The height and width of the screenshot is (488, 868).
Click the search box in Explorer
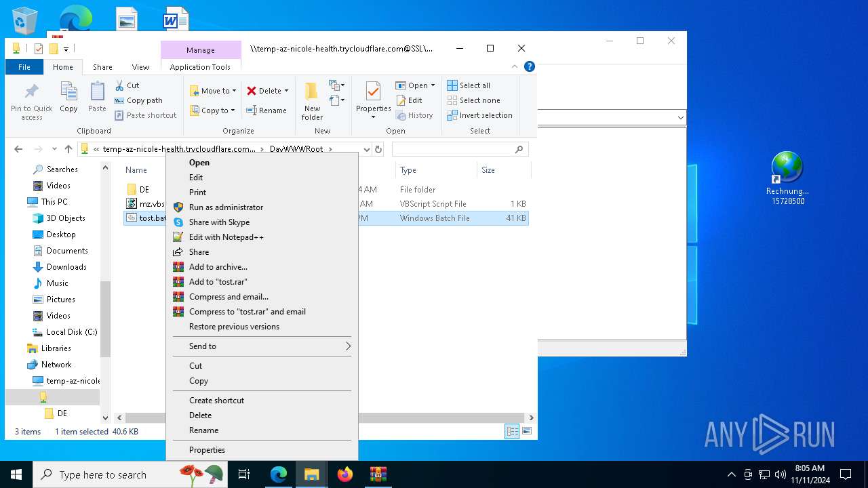tap(460, 149)
